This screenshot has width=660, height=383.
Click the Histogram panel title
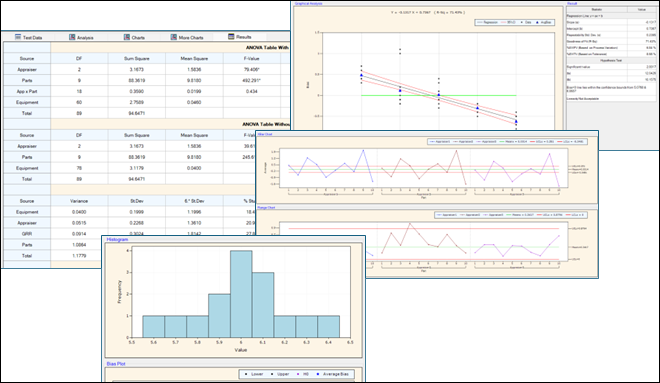tap(117, 239)
